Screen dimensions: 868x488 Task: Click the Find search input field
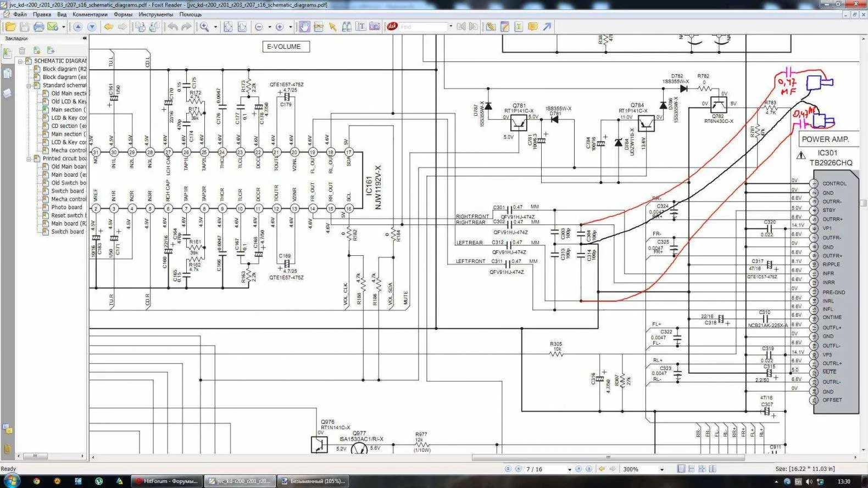[423, 27]
